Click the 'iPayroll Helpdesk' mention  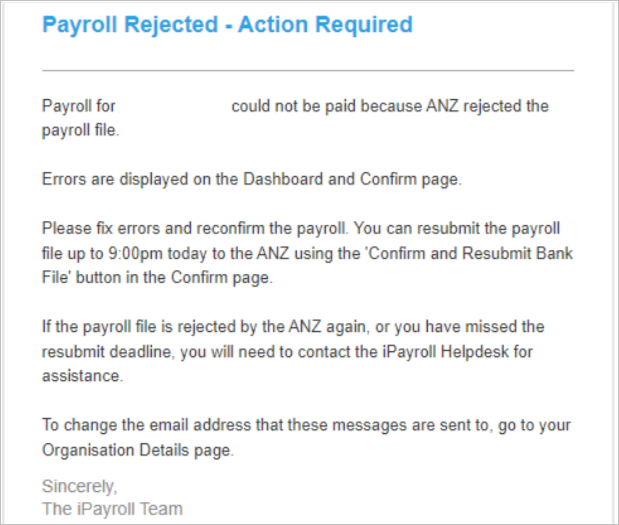[445, 351]
